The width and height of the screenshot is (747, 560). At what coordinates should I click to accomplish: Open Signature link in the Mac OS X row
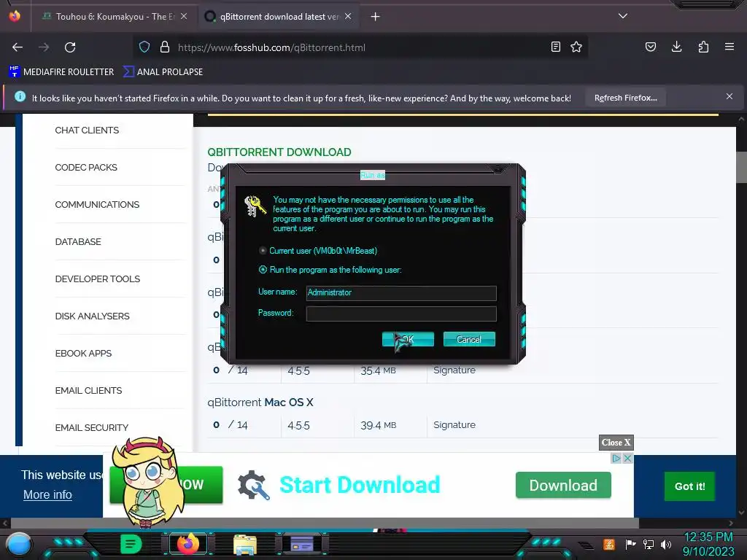coord(454,425)
